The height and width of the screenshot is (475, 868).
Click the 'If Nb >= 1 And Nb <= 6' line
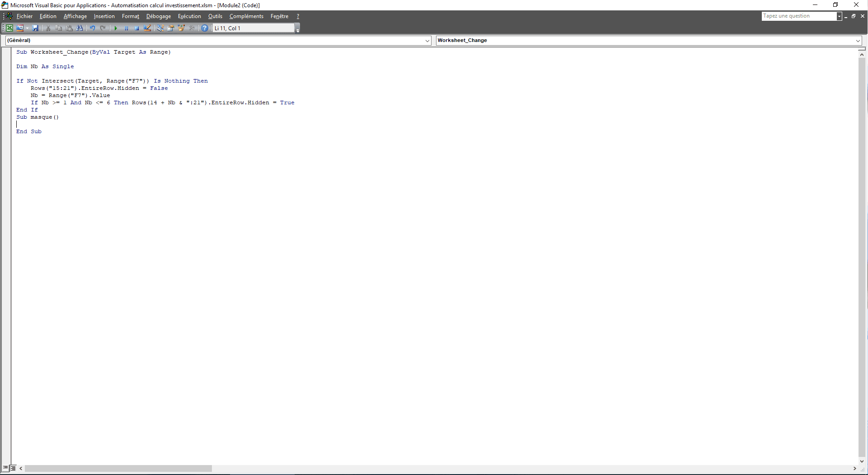point(163,103)
